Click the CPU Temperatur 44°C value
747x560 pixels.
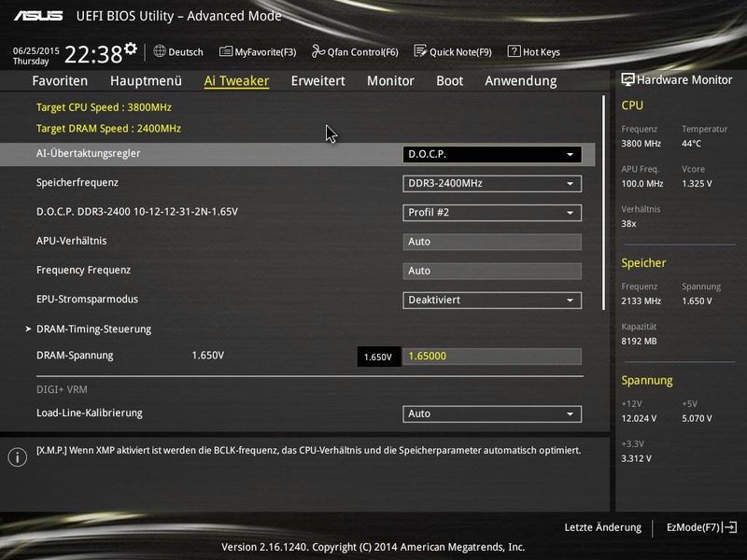[691, 144]
